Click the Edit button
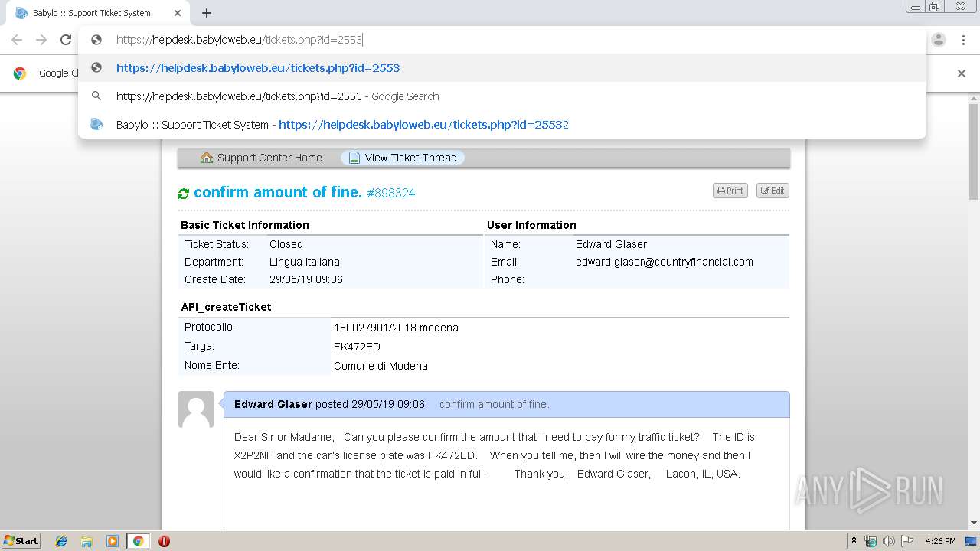This screenshot has width=980, height=551. [x=773, y=191]
